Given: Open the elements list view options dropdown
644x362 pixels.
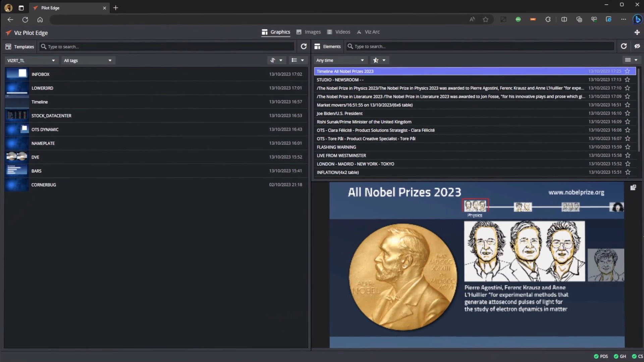Looking at the screenshot, I should pos(631,60).
